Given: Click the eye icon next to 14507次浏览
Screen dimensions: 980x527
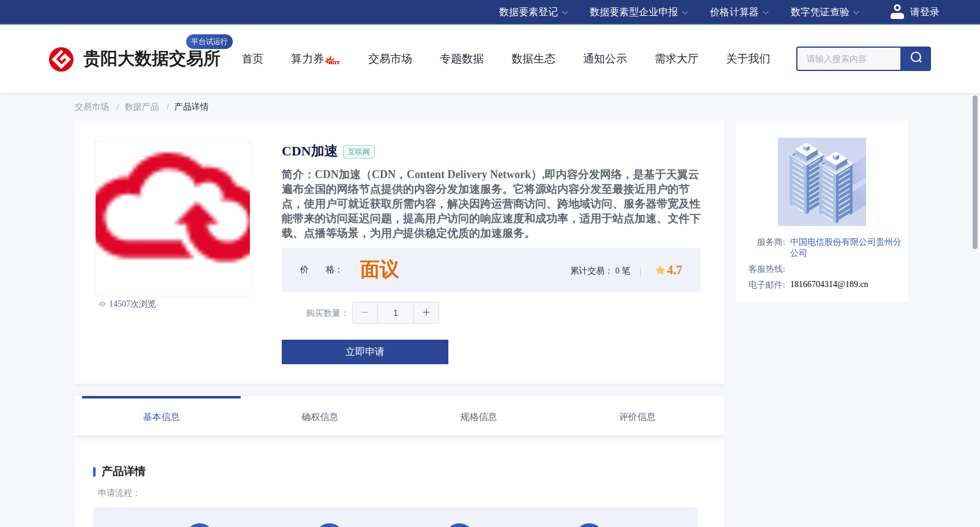Looking at the screenshot, I should 102,304.
